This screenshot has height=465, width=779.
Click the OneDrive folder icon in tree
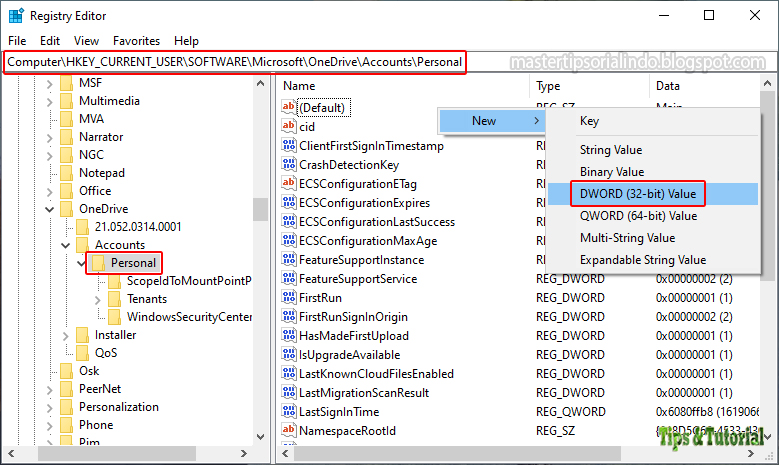67,209
